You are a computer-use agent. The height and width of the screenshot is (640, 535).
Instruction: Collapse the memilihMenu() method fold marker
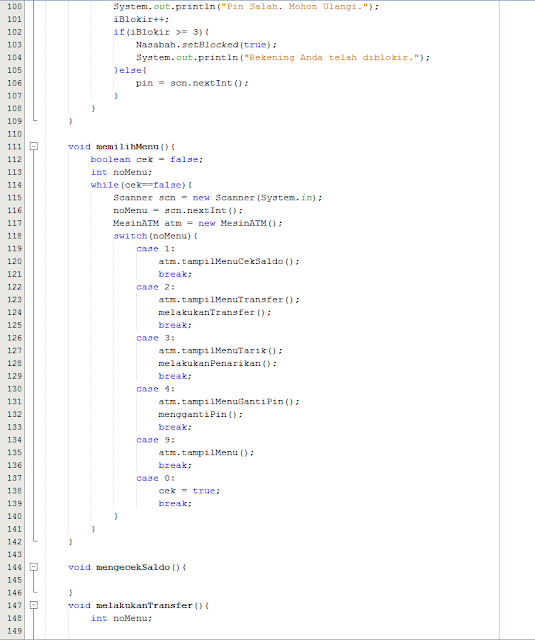(34, 146)
